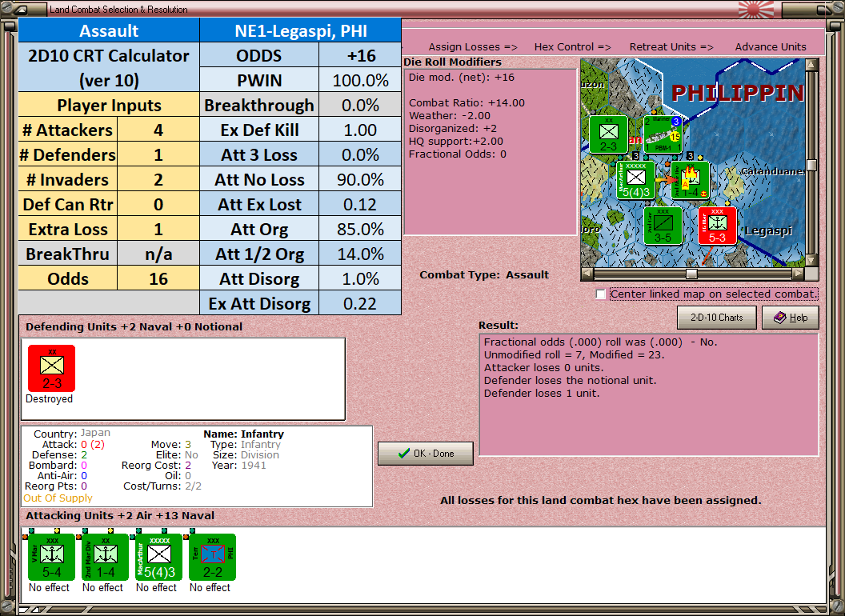Screen dimensions: 845x616
Task: Open the Retreat Units step
Action: pyautogui.click(x=671, y=47)
